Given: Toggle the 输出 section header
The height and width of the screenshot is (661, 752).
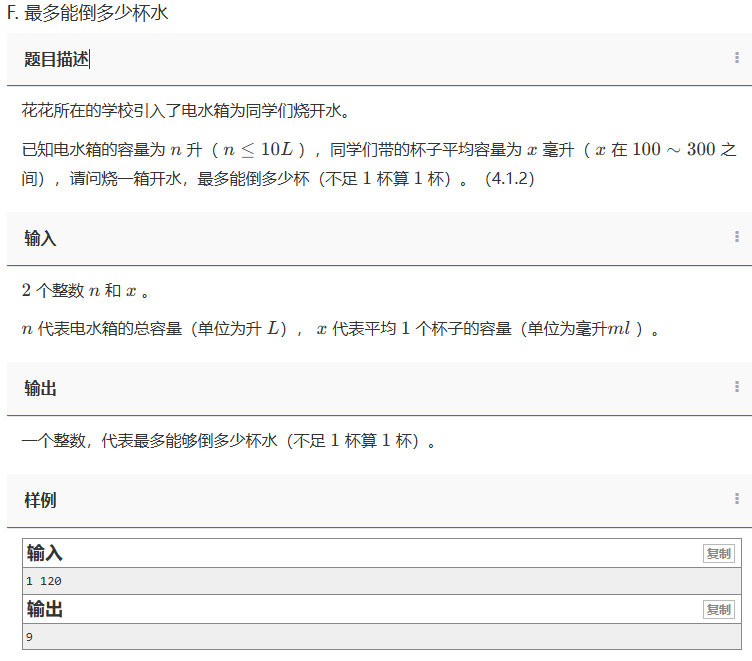Looking at the screenshot, I should pos(40,388).
